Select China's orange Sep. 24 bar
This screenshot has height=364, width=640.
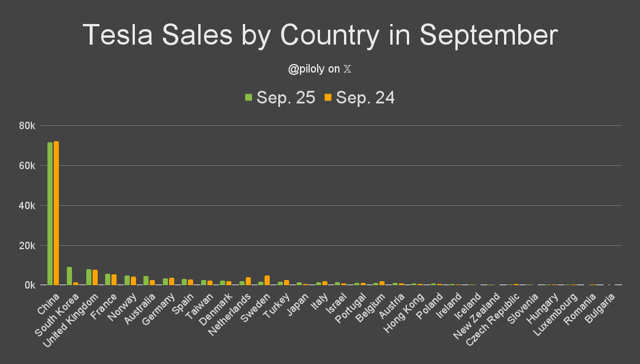point(56,213)
